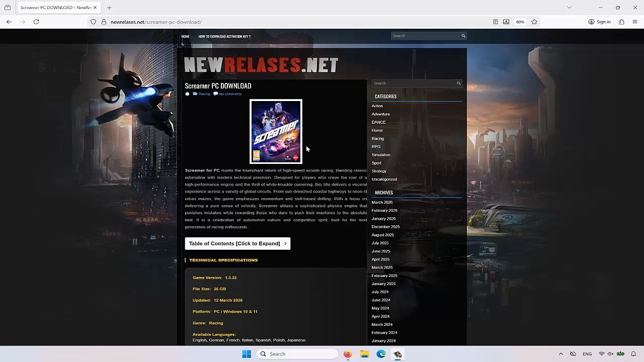Image resolution: width=644 pixels, height=362 pixels.
Task: Click the top search magnifier icon
Action: point(463,36)
